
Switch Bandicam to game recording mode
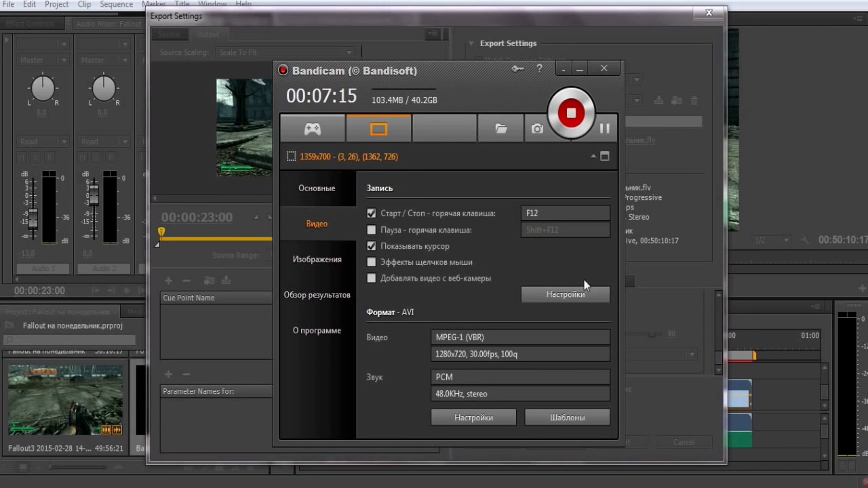coord(313,129)
